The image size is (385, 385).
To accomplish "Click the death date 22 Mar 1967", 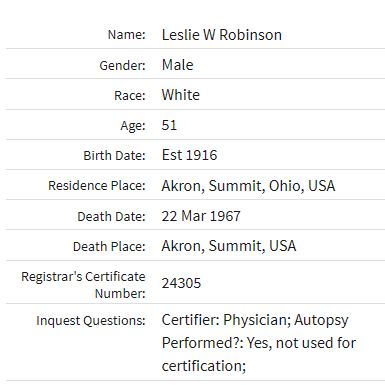I will pos(201,216).
